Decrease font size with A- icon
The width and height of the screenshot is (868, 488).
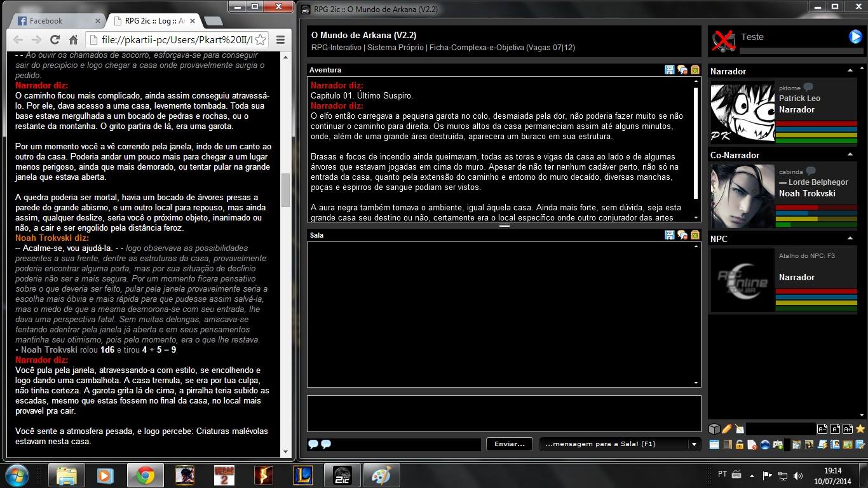pyautogui.click(x=822, y=429)
